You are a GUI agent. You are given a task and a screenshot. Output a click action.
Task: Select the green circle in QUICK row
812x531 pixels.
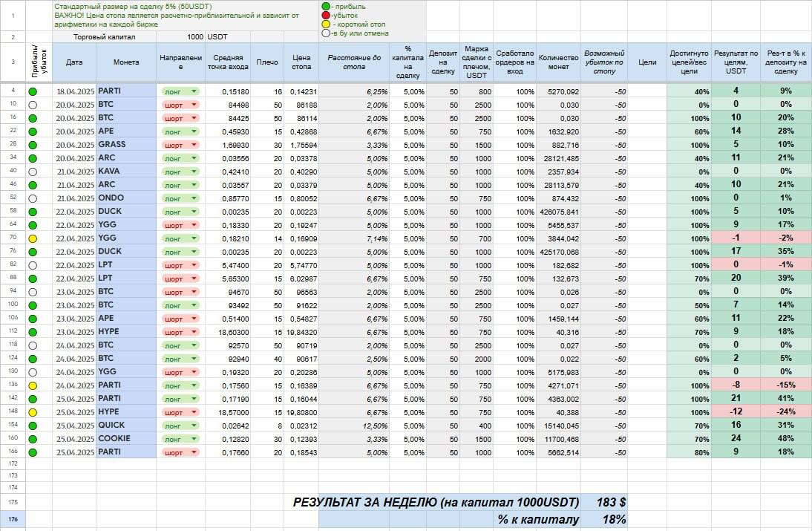[x=33, y=425]
